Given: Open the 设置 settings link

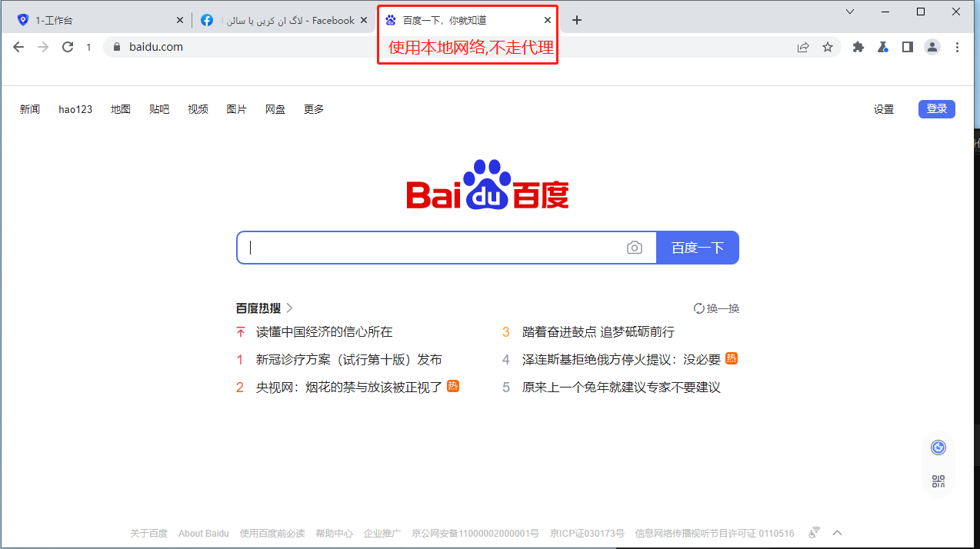Looking at the screenshot, I should [x=884, y=109].
